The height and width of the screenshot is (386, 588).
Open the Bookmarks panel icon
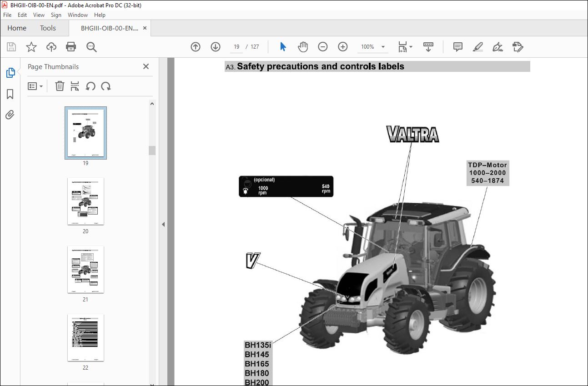(x=10, y=94)
